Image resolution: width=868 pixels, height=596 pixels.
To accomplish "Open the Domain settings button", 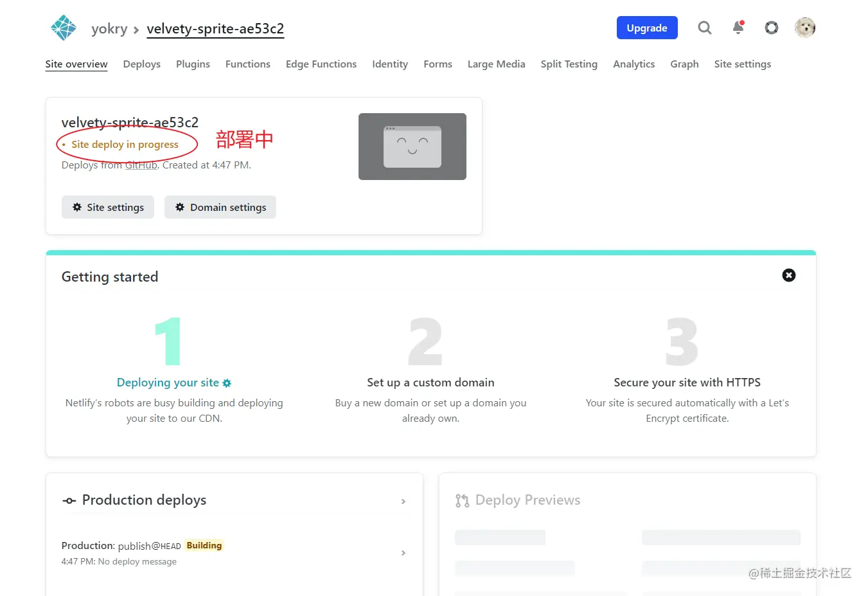I will coord(220,207).
